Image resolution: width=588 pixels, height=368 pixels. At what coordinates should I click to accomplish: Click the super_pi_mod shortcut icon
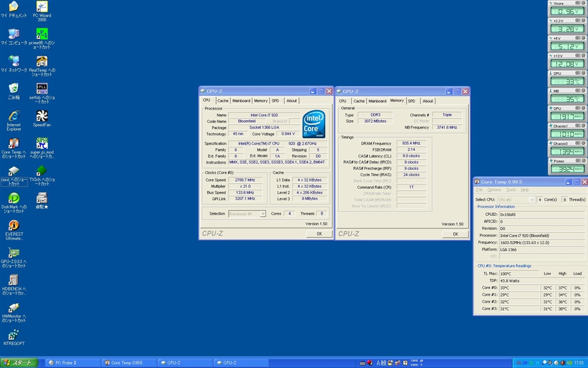(x=42, y=144)
